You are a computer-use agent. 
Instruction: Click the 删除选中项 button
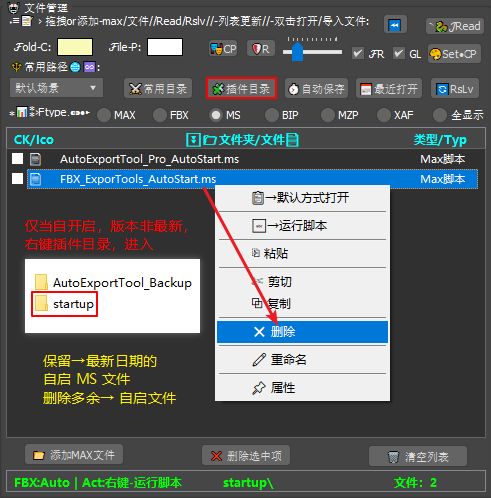click(x=246, y=456)
